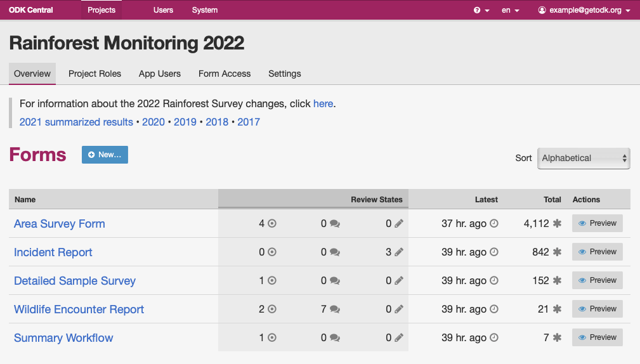Click the received-state icon in Detailed Sample Survey row

click(272, 281)
